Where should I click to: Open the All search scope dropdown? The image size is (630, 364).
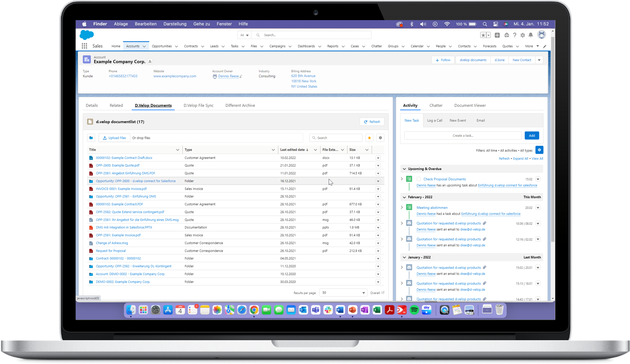[x=244, y=35]
